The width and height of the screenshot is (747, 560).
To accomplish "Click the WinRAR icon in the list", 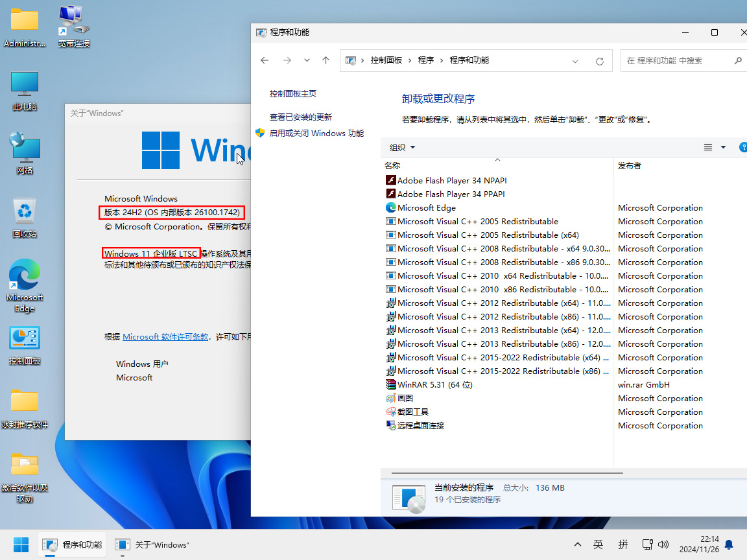I will [390, 385].
